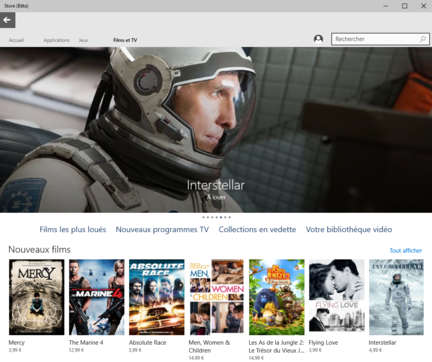Maximize the Store window
This screenshot has width=432, height=362.
(x=404, y=6)
